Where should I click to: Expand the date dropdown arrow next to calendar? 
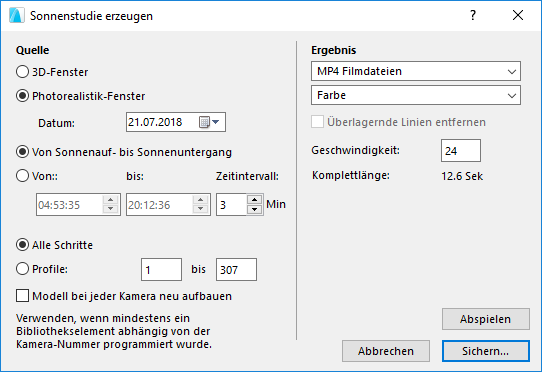pos(216,122)
